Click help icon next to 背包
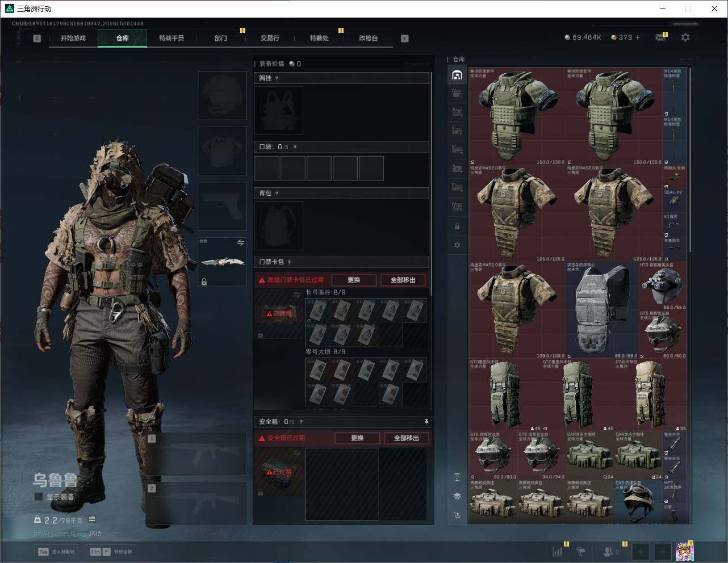728x563 pixels. 277,193
